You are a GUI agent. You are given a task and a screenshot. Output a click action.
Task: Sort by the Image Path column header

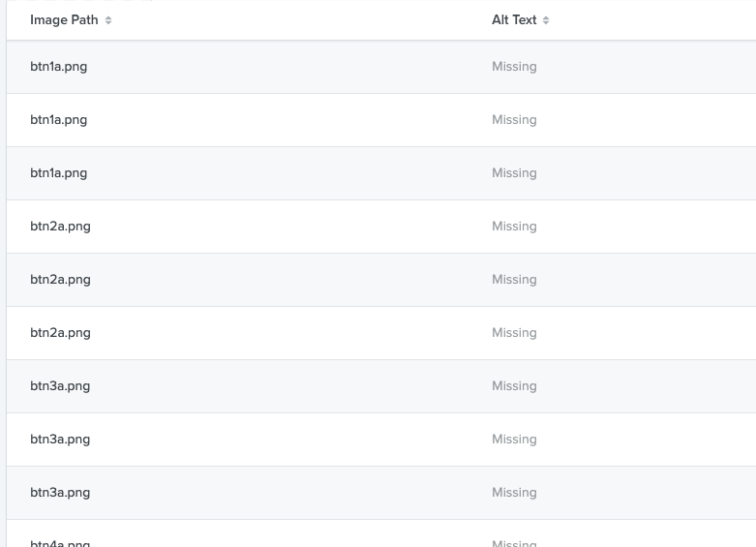click(64, 20)
